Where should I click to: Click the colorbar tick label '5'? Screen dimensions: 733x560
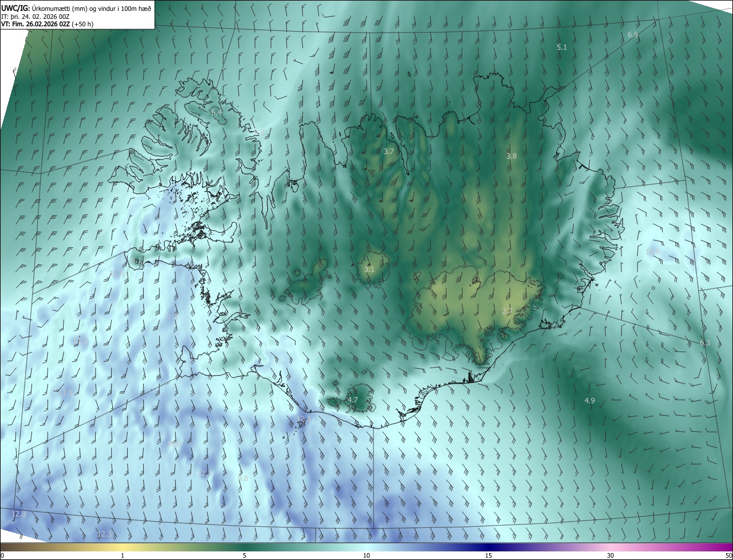(x=245, y=556)
